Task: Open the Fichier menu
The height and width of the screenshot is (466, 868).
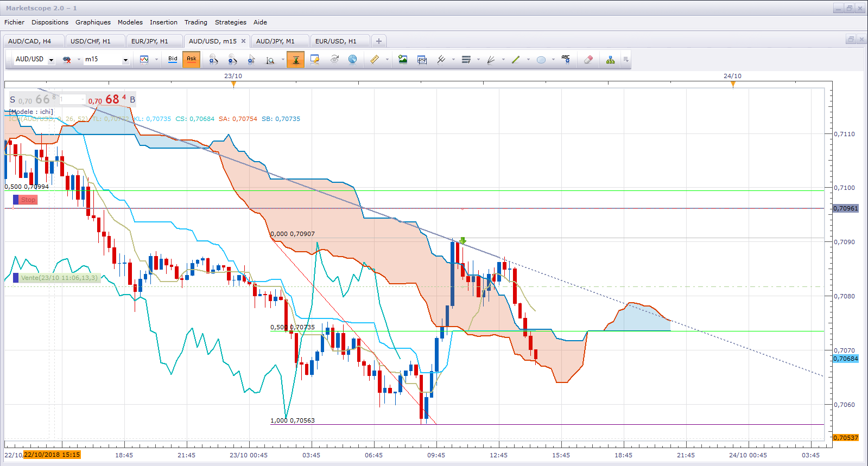Action: (x=14, y=22)
